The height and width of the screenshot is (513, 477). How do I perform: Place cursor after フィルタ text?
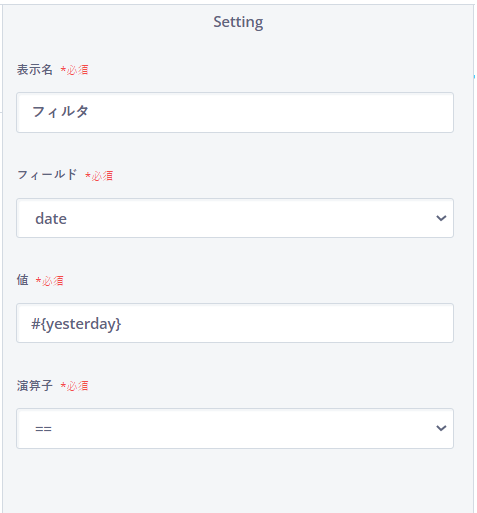pos(89,112)
